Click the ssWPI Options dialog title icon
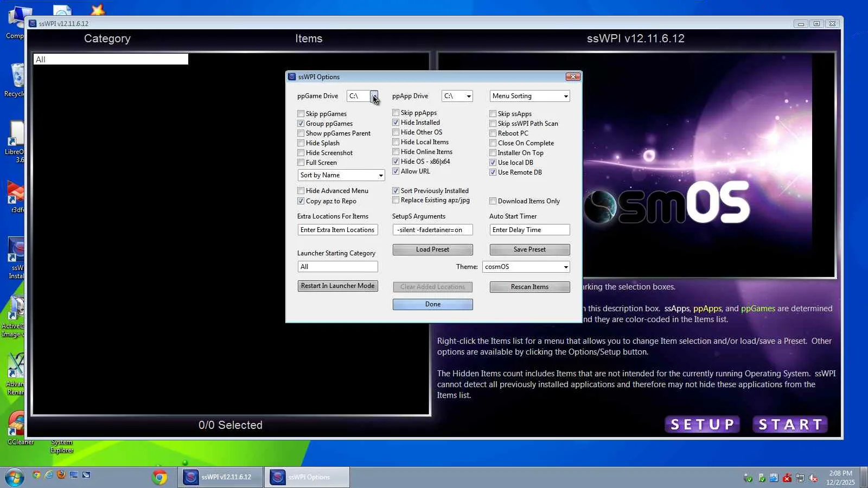Viewport: 868px width, 488px height. (292, 77)
